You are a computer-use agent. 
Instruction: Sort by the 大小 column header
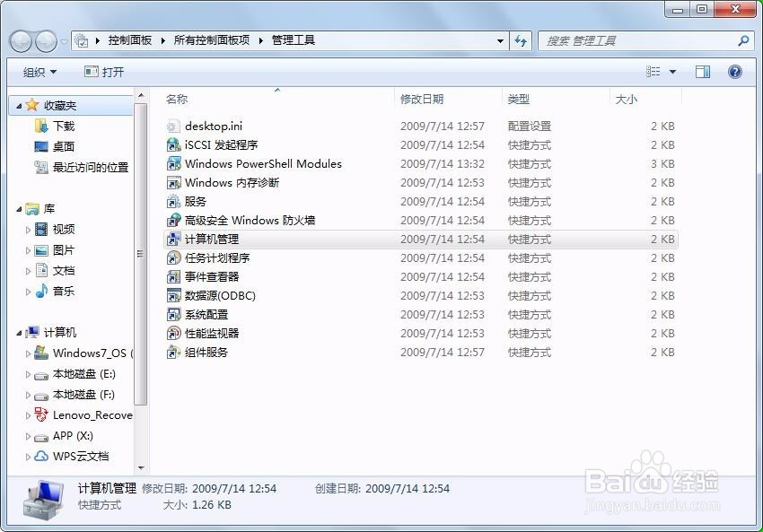(x=645, y=100)
